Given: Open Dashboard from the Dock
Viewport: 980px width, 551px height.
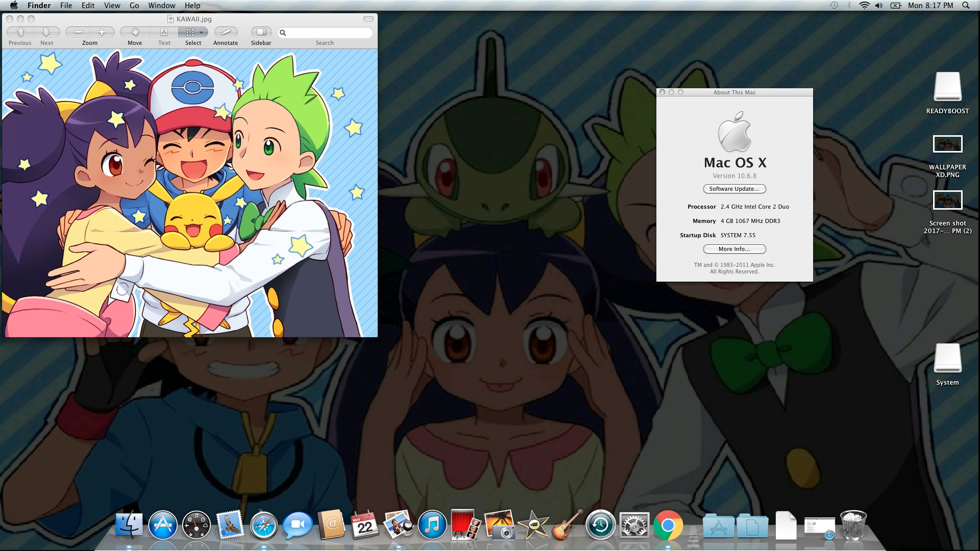Looking at the screenshot, I should [197, 524].
